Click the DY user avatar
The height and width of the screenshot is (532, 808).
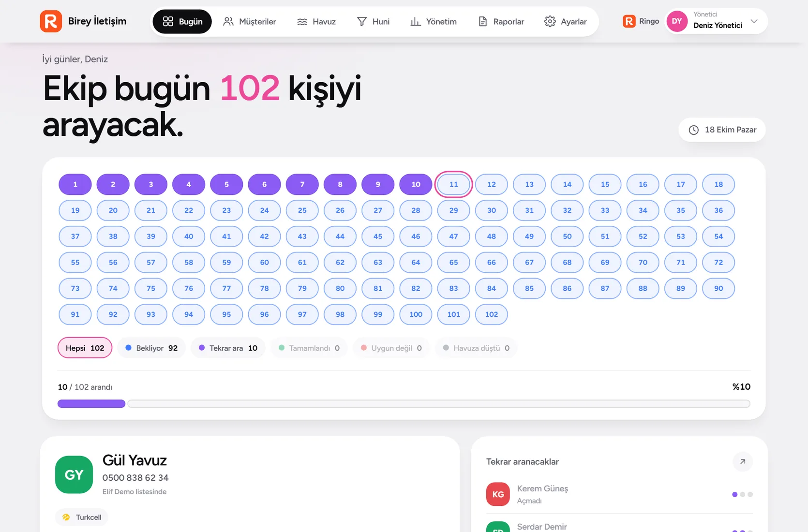tap(677, 21)
